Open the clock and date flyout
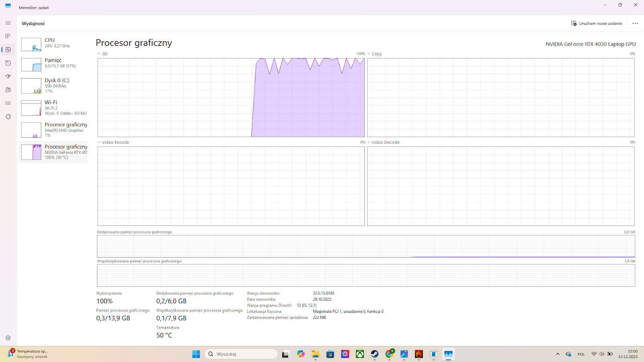This screenshot has height=362, width=644. (x=628, y=354)
